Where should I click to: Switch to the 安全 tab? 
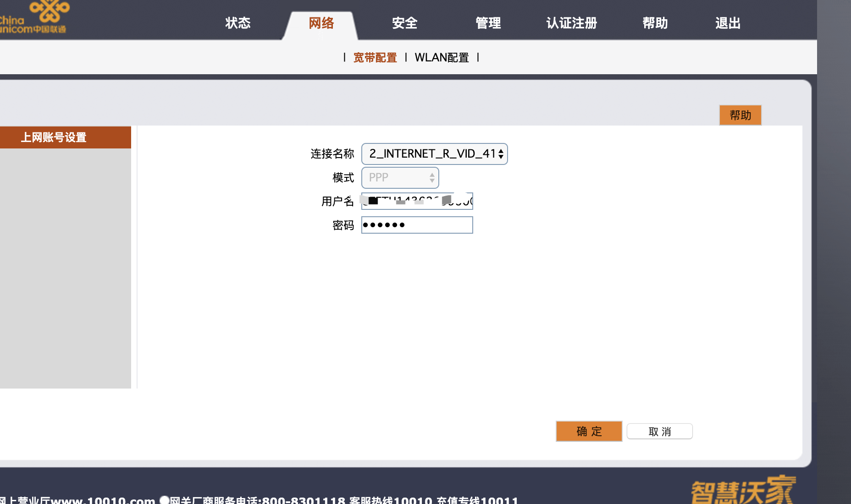point(404,23)
